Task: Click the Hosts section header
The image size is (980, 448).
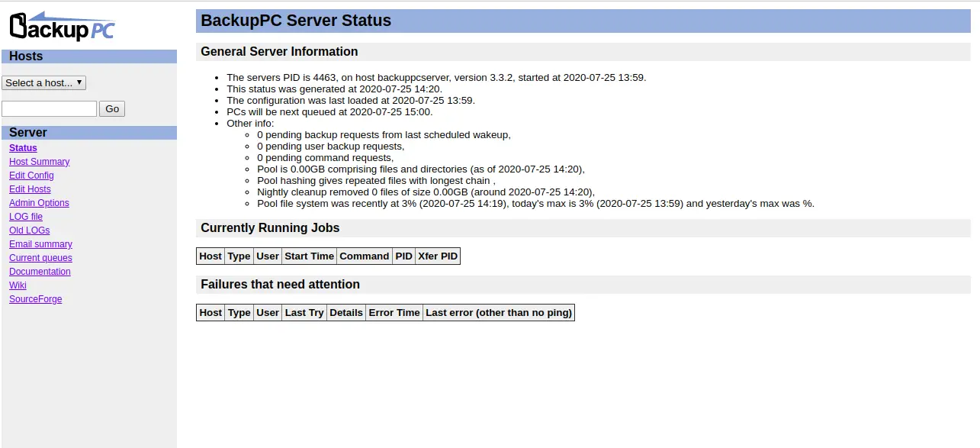Action: (89, 56)
